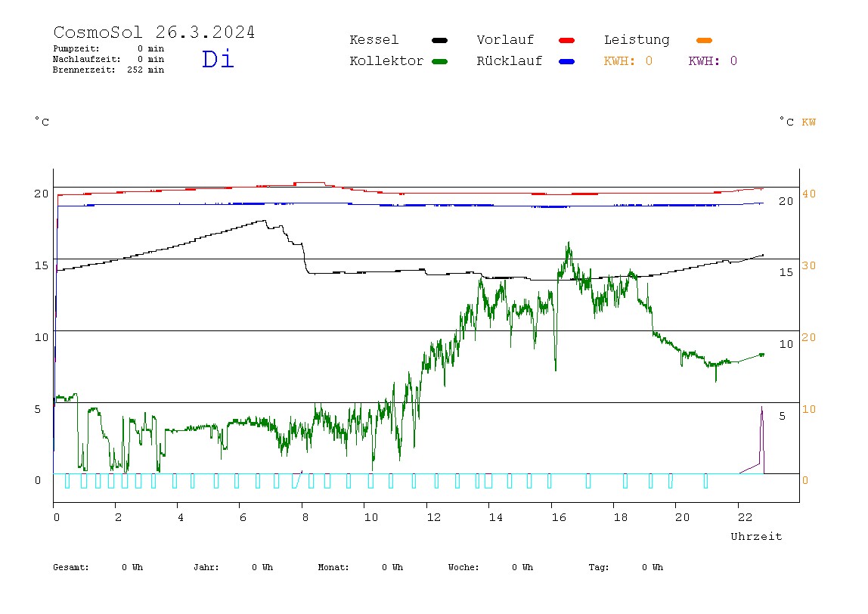Click the '2' hour tick on time axis
The width and height of the screenshot is (868, 614).
click(118, 517)
